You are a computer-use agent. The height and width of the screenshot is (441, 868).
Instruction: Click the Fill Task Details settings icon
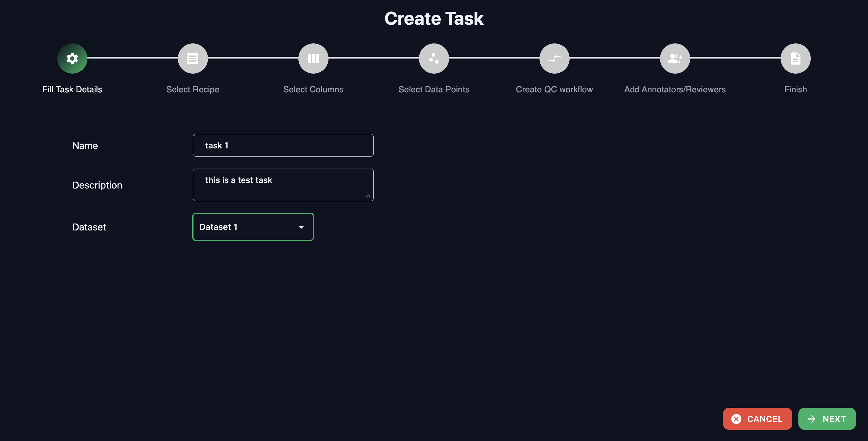click(x=72, y=58)
